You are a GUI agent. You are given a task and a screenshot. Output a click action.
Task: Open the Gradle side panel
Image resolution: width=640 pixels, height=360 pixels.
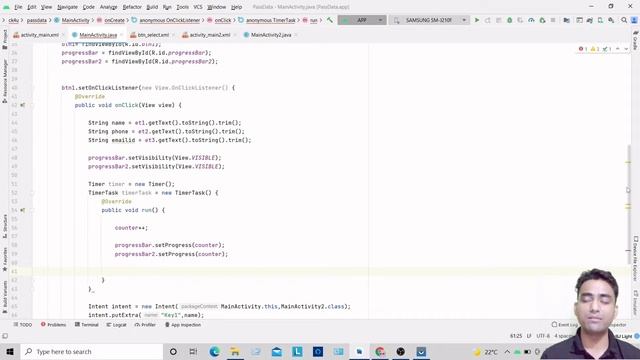pos(636,40)
